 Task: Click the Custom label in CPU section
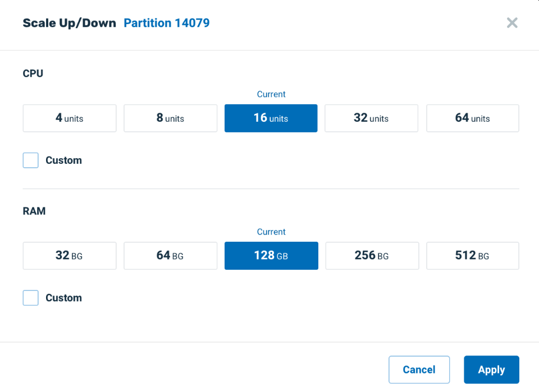pos(63,160)
